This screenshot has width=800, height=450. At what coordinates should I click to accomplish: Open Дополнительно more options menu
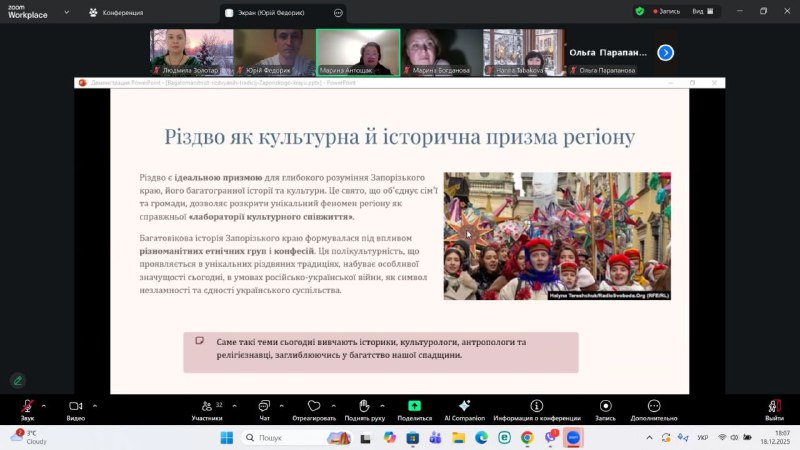point(653,406)
